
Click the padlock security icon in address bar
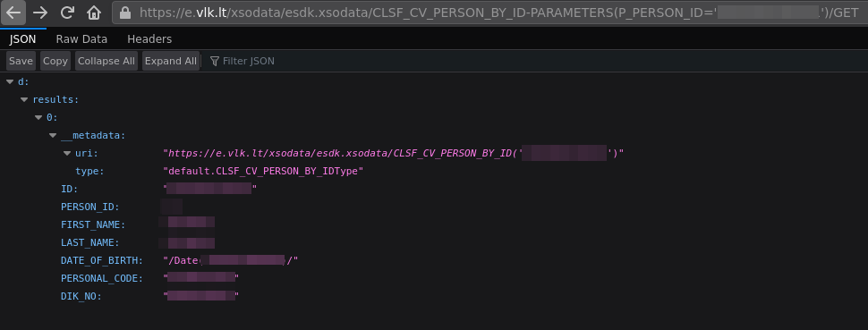click(x=125, y=13)
